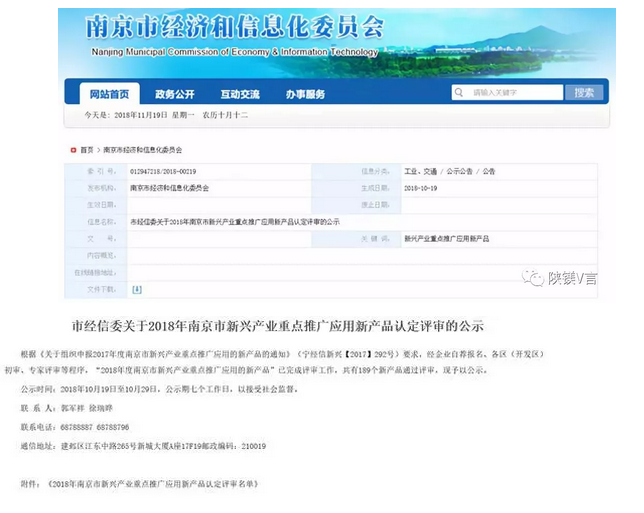The width and height of the screenshot is (644, 513).
Task: Open the 网站首页 tab
Action: pyautogui.click(x=109, y=94)
